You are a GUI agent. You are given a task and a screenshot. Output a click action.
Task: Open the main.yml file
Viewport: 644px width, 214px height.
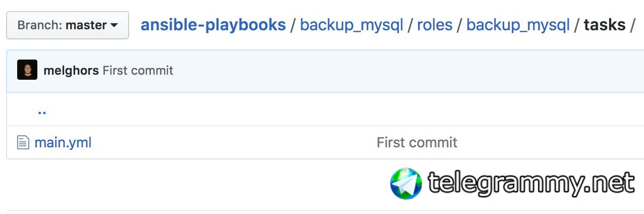[x=63, y=142]
